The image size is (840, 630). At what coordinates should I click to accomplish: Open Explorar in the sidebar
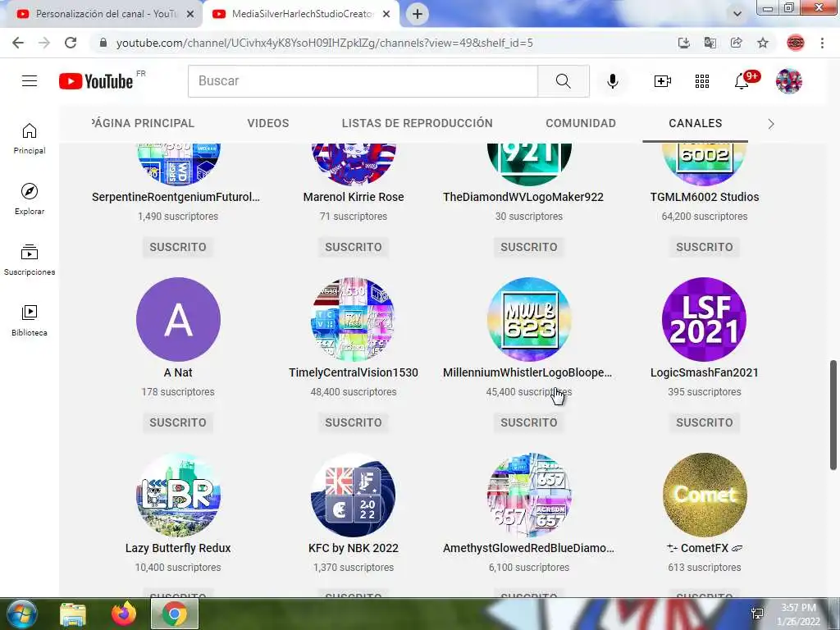[30, 199]
